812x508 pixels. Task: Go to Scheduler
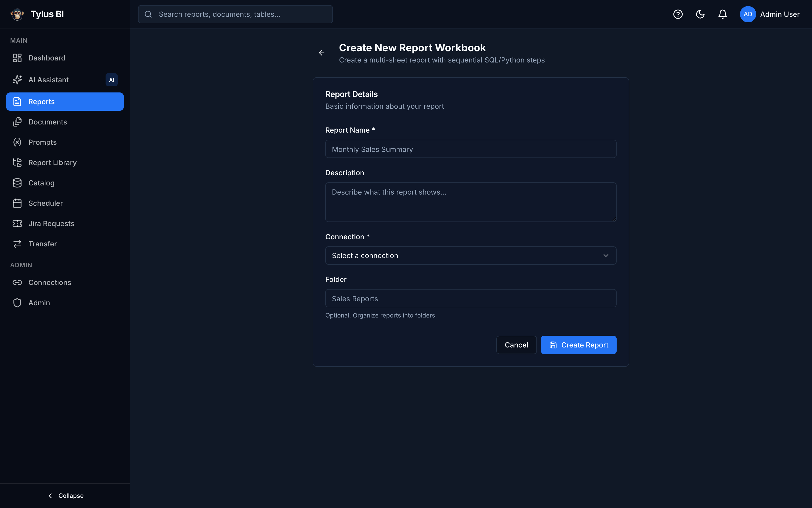65,203
